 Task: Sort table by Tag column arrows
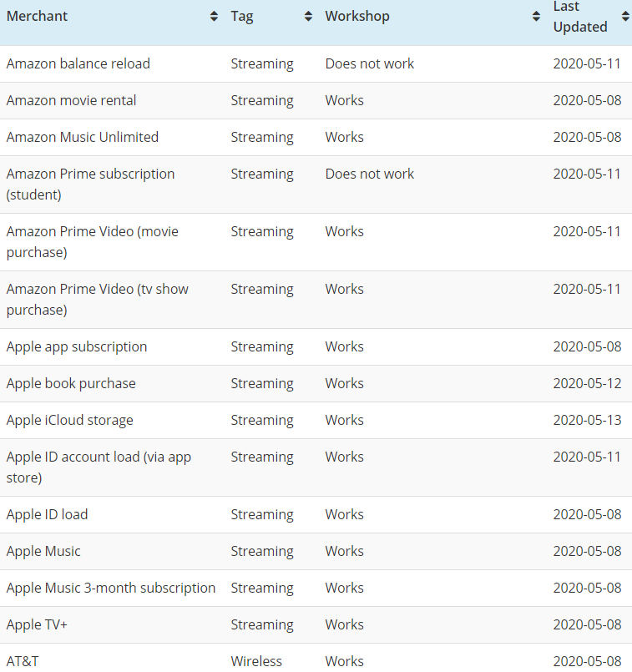308,17
